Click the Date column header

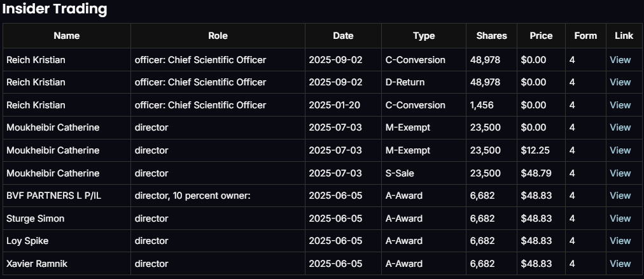coord(343,36)
